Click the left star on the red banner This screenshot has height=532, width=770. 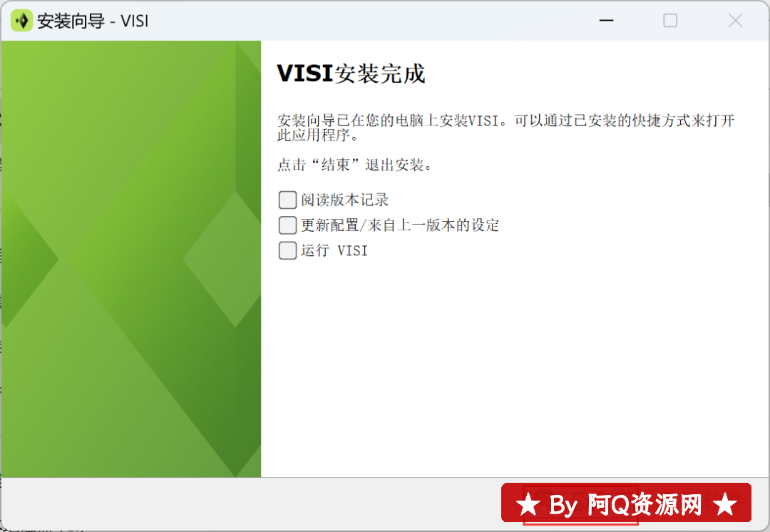528,504
